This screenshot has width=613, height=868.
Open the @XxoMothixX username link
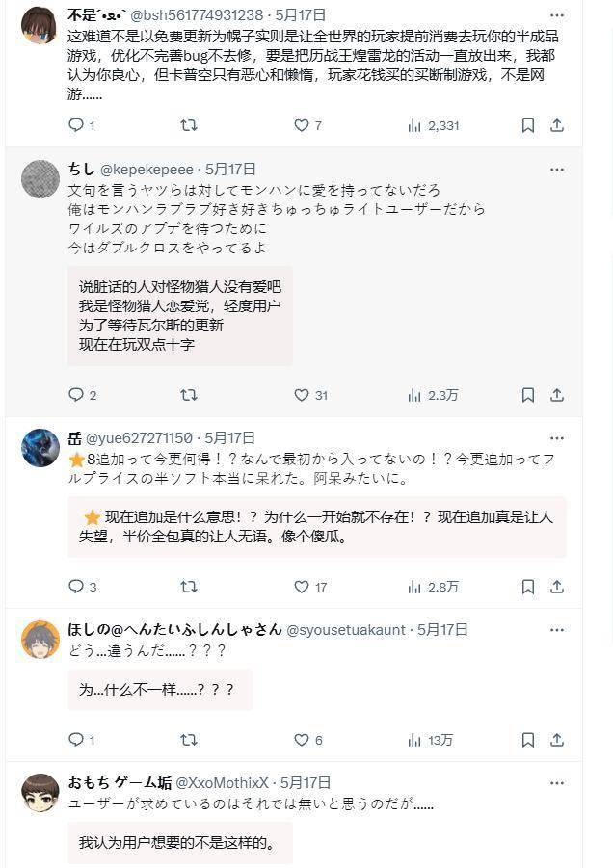222,783
